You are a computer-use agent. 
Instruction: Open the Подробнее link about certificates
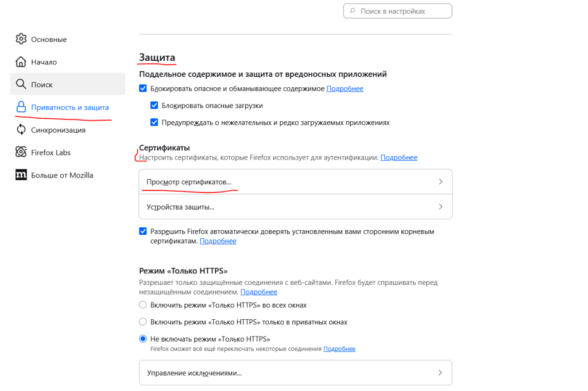pos(399,157)
